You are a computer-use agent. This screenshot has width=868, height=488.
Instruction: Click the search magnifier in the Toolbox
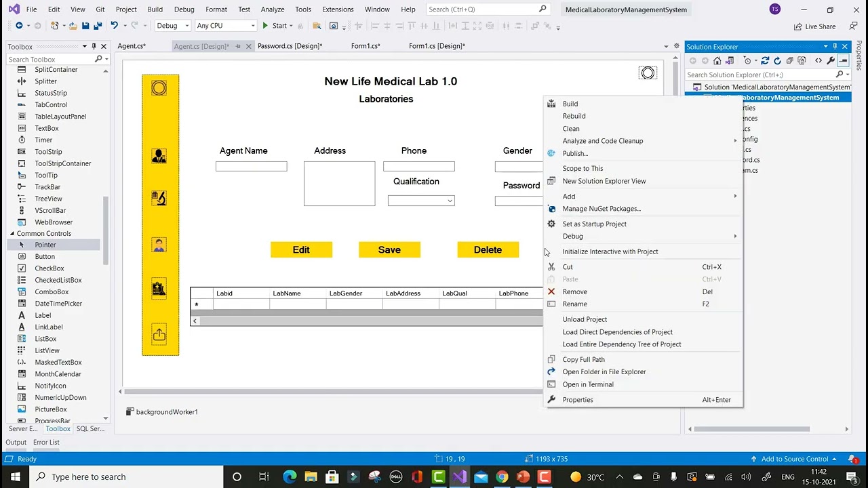coord(98,59)
